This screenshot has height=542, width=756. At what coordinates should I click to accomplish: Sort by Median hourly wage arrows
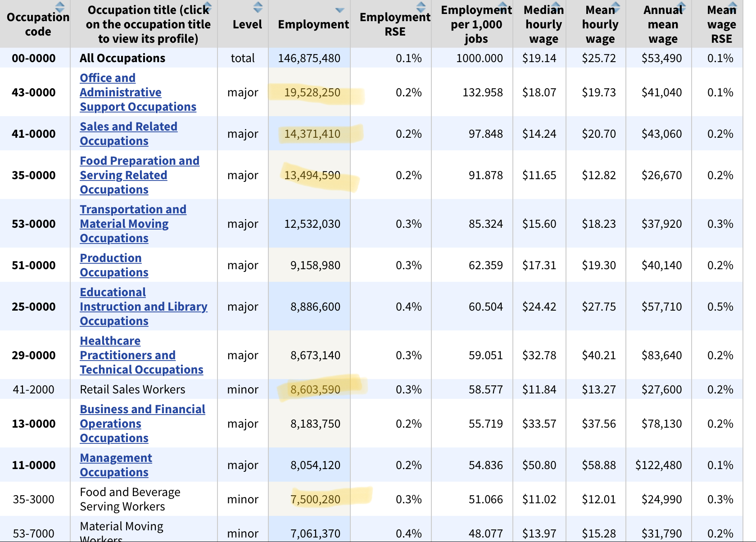(x=556, y=7)
